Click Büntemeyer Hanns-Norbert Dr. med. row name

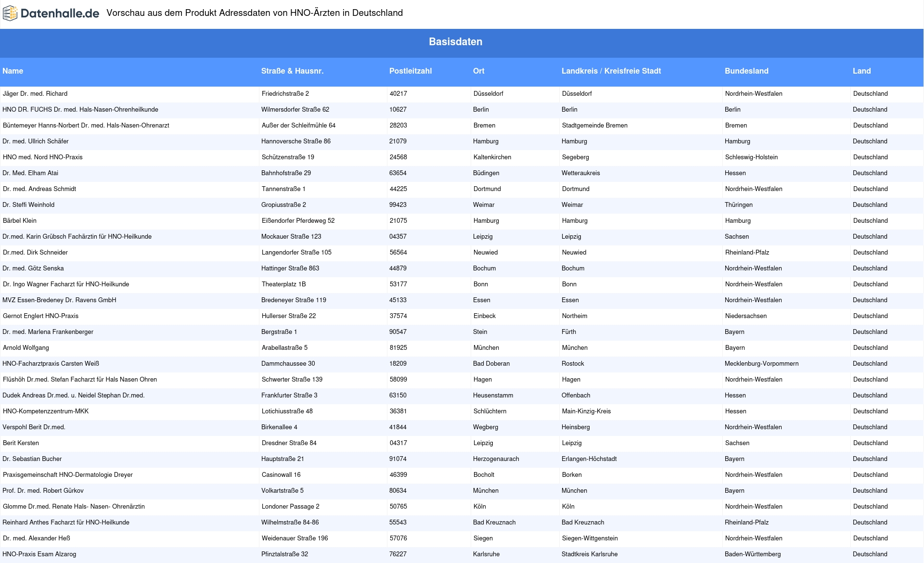tap(86, 126)
